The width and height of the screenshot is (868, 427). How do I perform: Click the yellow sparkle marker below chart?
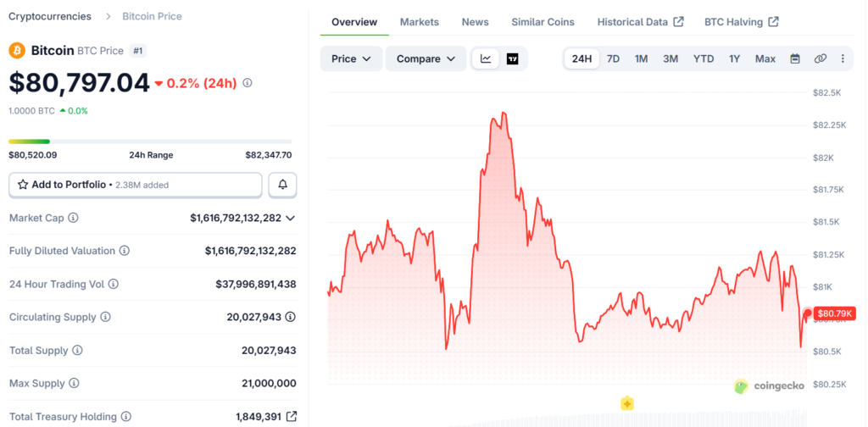[x=626, y=403]
